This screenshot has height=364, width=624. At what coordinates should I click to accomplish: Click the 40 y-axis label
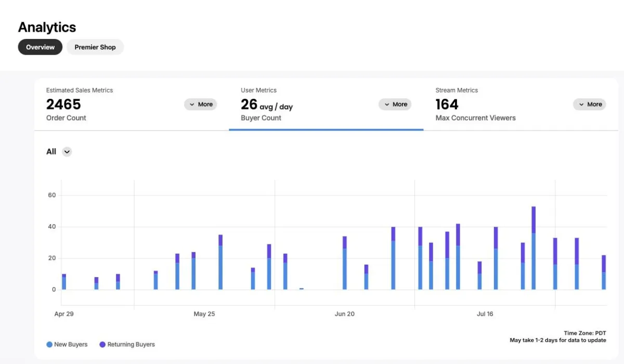coord(52,227)
